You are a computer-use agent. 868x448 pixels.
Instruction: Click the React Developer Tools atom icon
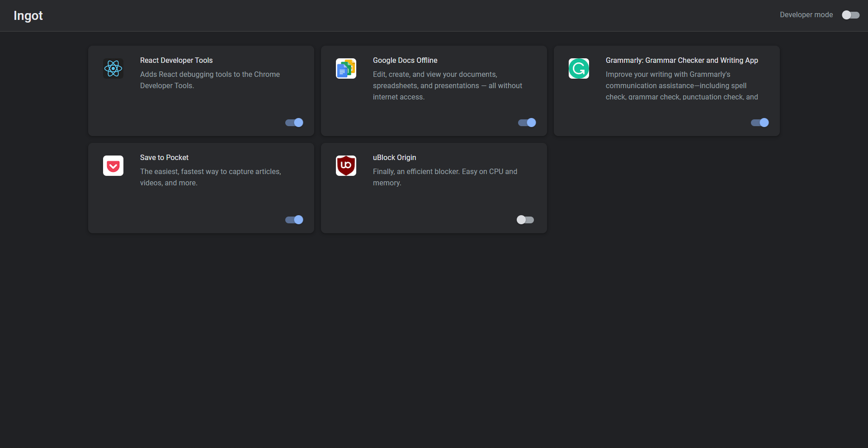(x=113, y=69)
